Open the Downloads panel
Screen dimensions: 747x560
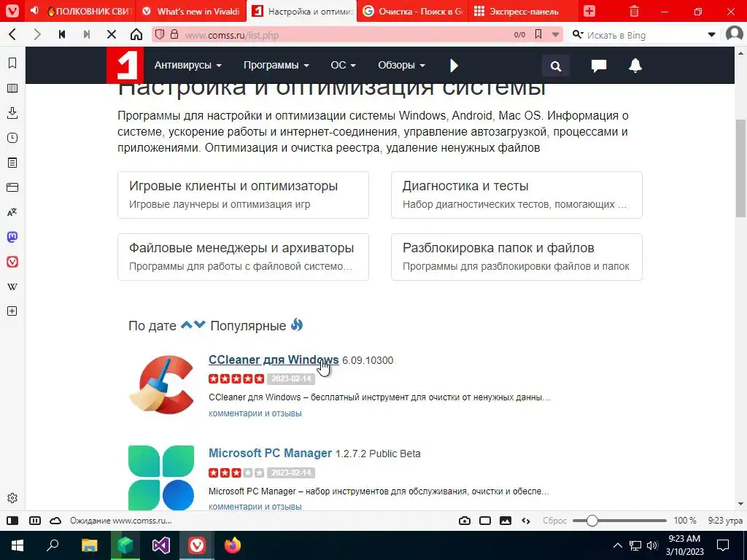[12, 113]
